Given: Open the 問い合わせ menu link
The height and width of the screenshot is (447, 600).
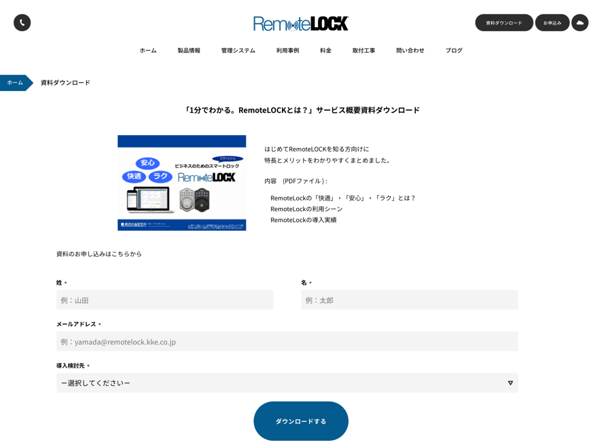Looking at the screenshot, I should [410, 50].
